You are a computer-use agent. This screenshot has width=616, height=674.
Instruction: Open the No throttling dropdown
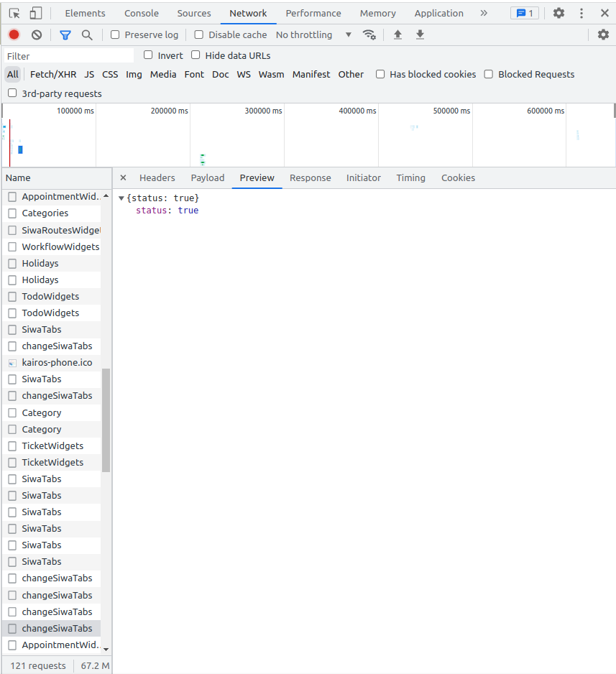[313, 34]
